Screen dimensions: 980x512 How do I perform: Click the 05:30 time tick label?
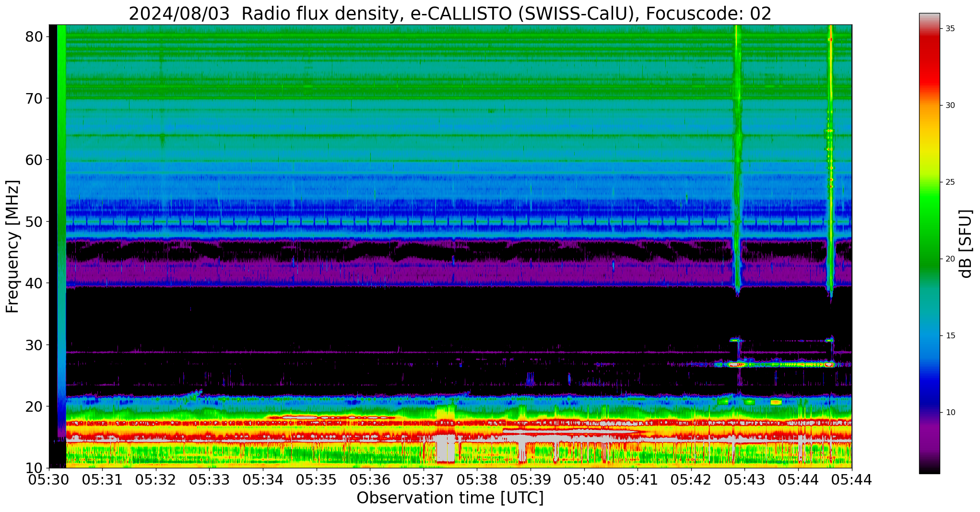49,479
